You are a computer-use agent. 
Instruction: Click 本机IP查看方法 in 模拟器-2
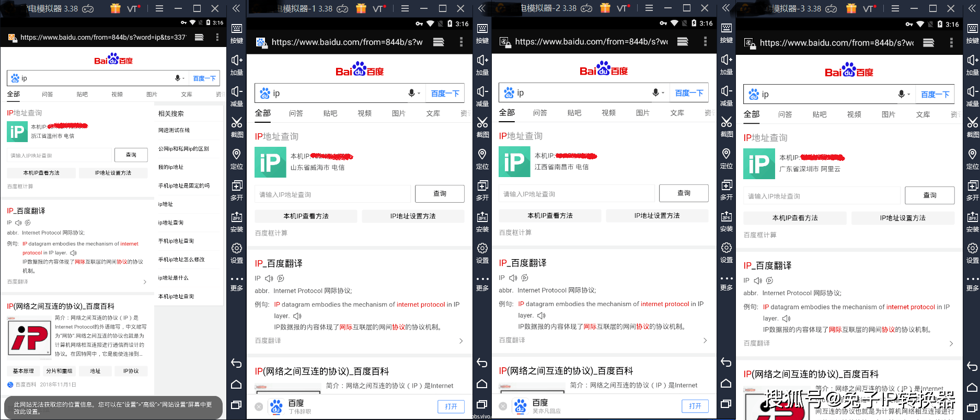pyautogui.click(x=550, y=215)
